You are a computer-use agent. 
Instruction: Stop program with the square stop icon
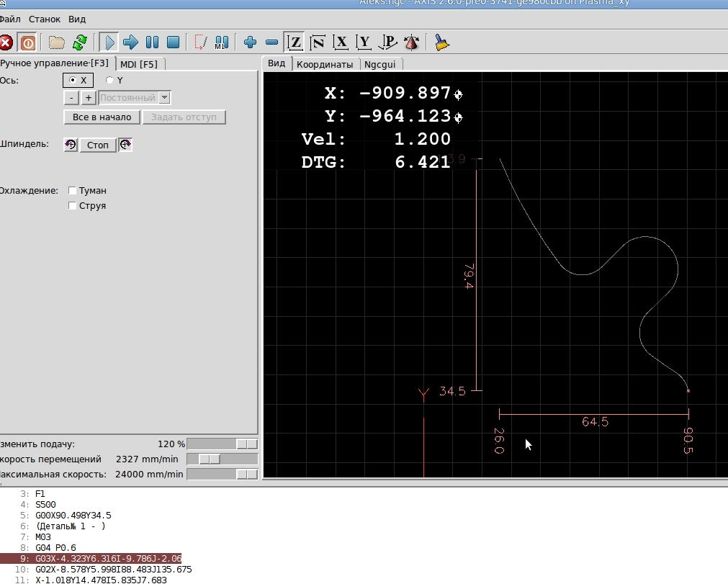tap(173, 42)
